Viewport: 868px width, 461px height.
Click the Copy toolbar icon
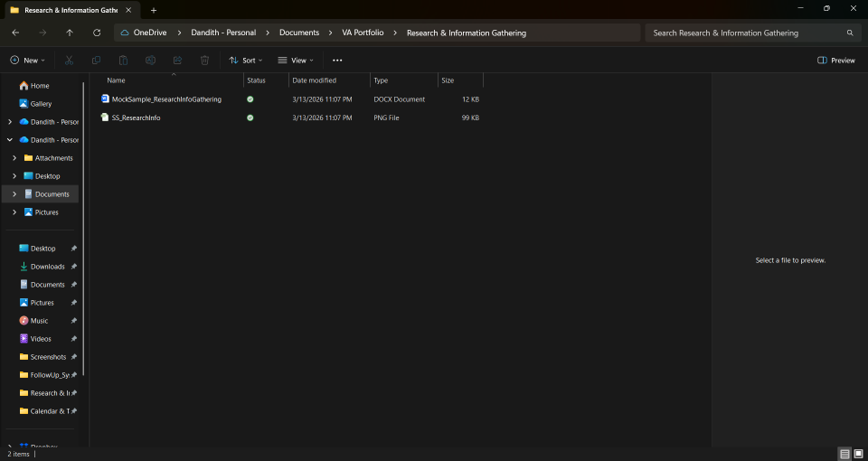(97, 61)
